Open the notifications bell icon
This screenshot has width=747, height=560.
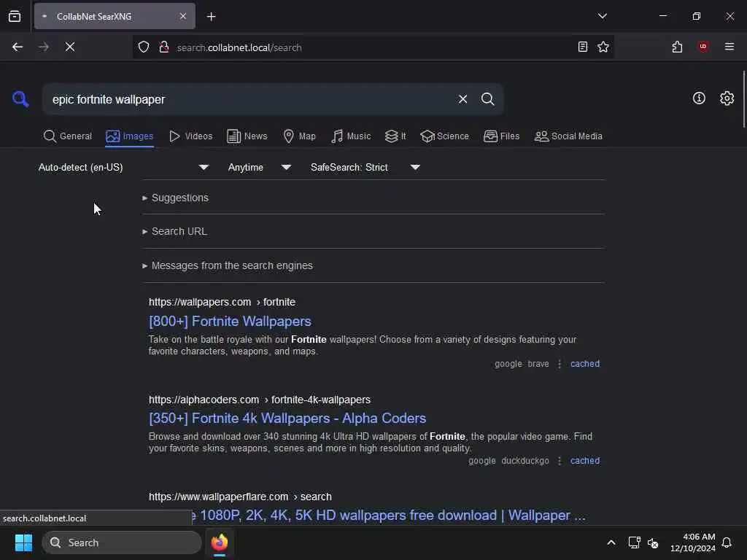coord(727,542)
